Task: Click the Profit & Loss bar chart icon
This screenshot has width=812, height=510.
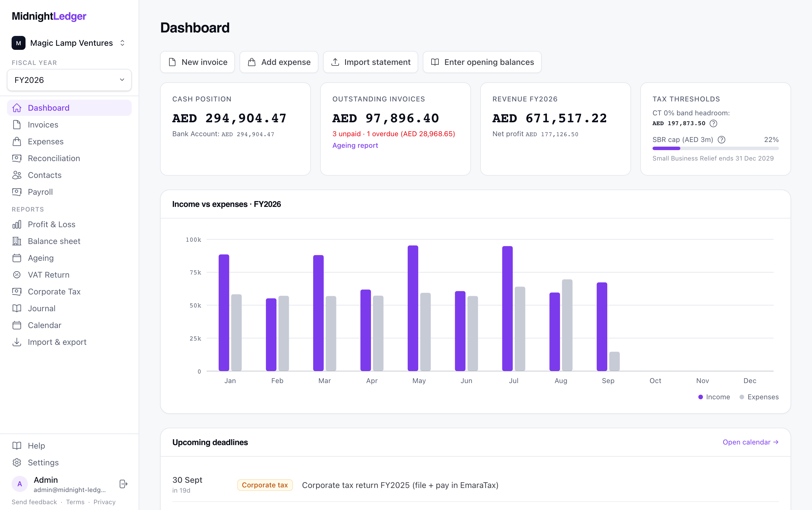Action: [17, 224]
